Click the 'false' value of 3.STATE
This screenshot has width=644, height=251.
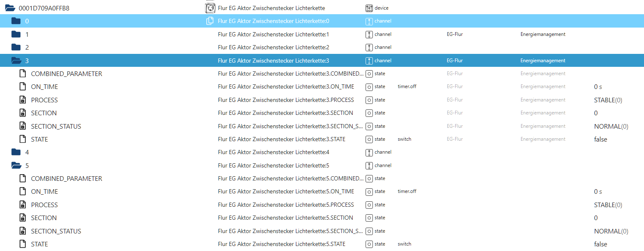point(601,139)
